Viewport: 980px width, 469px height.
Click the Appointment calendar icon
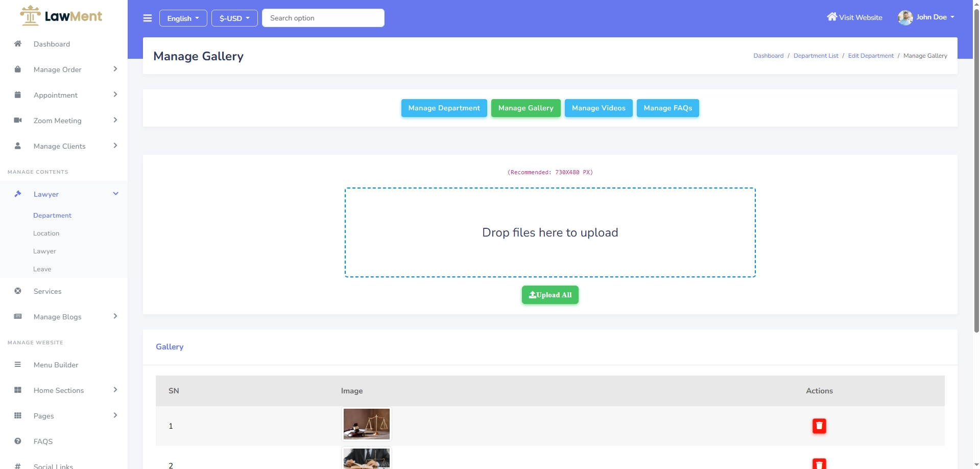(18, 95)
